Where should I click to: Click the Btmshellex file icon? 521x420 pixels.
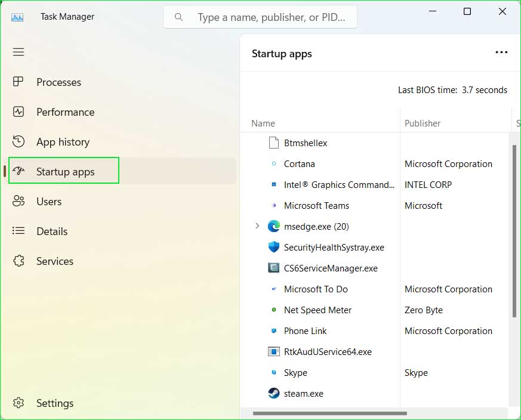click(x=273, y=143)
